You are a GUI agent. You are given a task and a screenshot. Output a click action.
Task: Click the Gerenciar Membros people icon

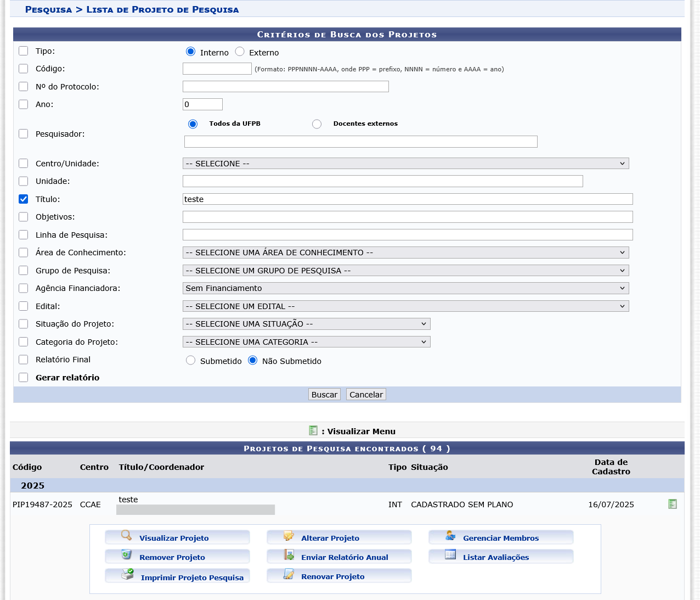(450, 536)
